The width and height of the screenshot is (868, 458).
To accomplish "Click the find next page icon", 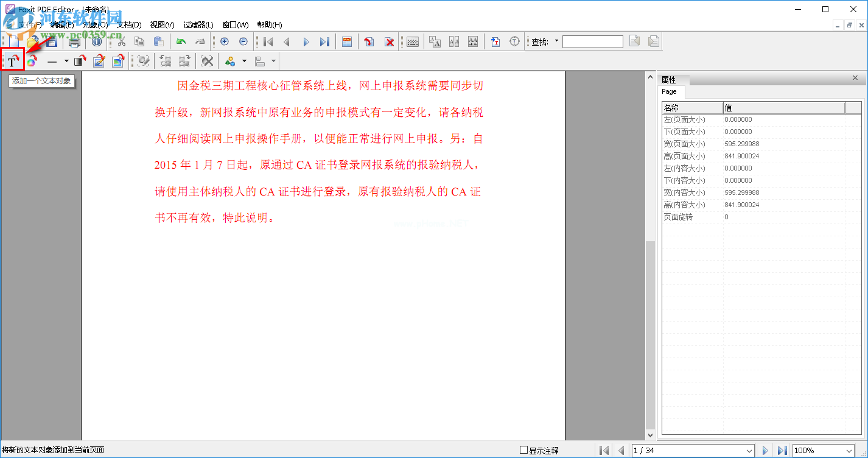I will click(654, 41).
